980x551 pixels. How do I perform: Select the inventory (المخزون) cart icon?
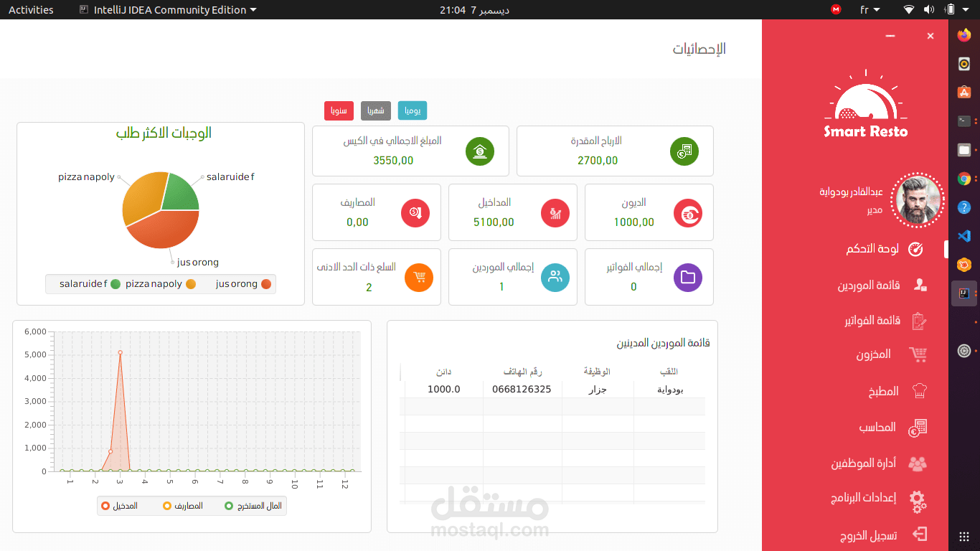point(919,355)
